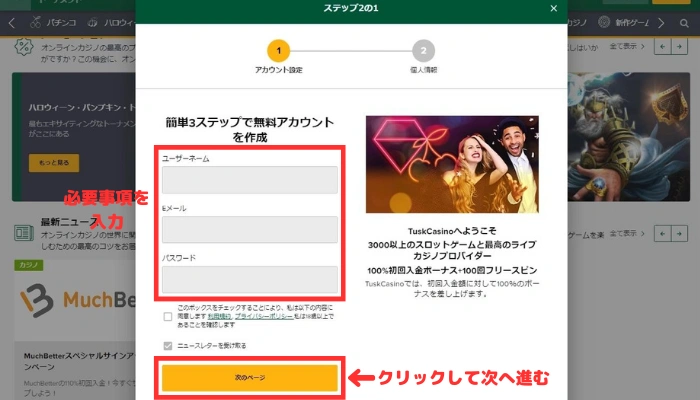700x400 pixels.
Task: Open the 利用規約 link
Action: click(x=219, y=316)
